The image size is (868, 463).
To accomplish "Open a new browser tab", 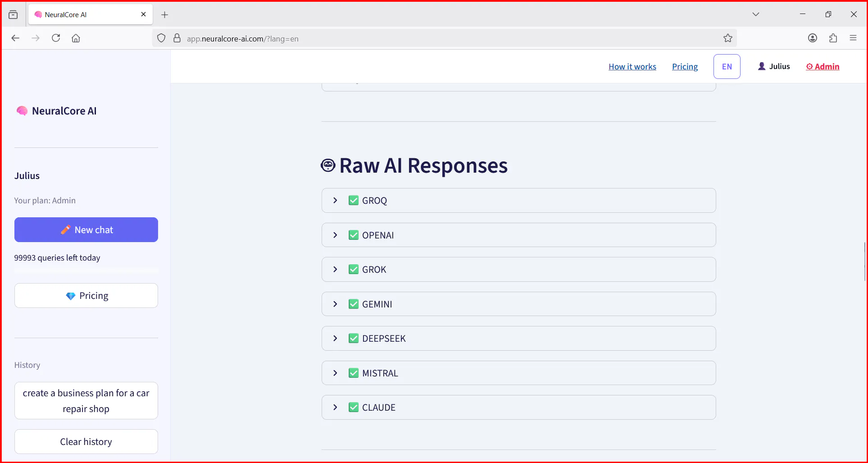I will click(x=165, y=15).
